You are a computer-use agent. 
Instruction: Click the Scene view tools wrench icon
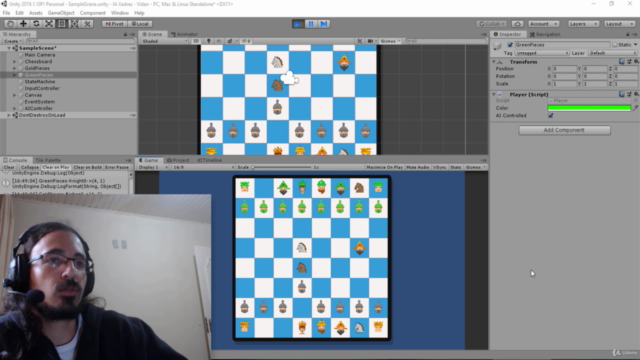[360, 41]
